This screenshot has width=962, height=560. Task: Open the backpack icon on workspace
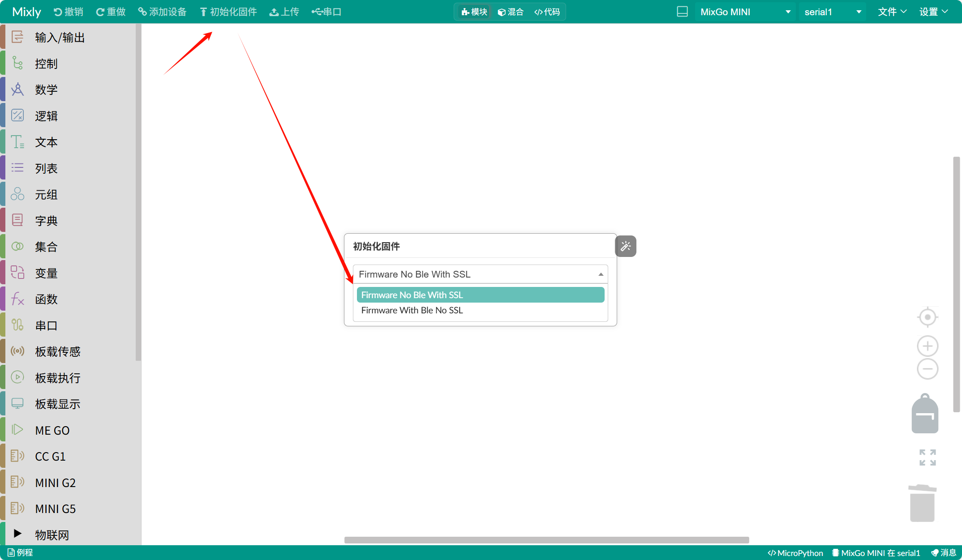(x=925, y=414)
